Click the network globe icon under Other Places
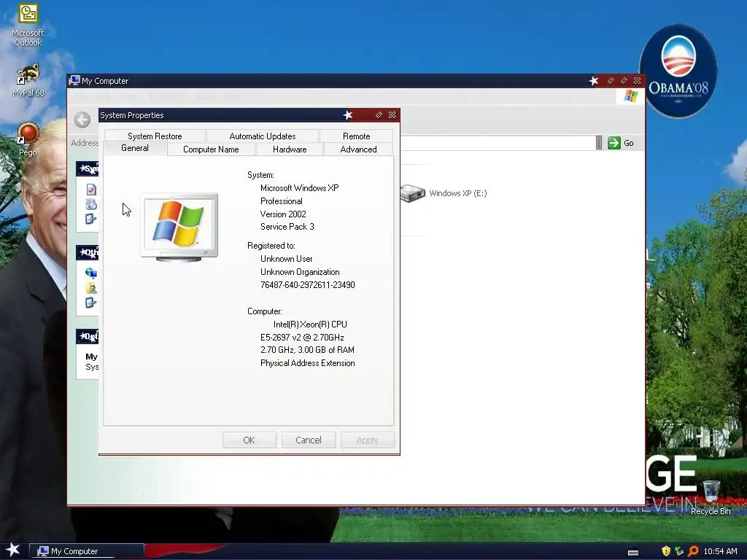 (x=91, y=273)
